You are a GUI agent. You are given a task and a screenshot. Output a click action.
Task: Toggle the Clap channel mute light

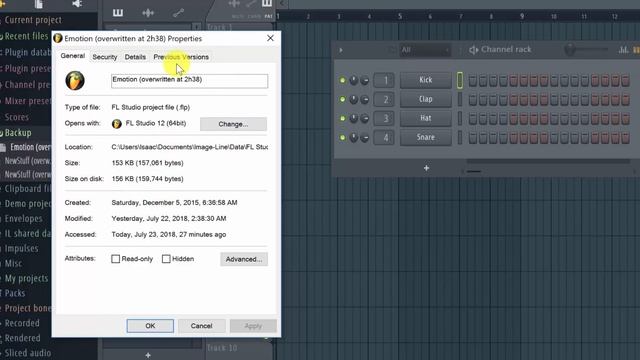coord(342,99)
